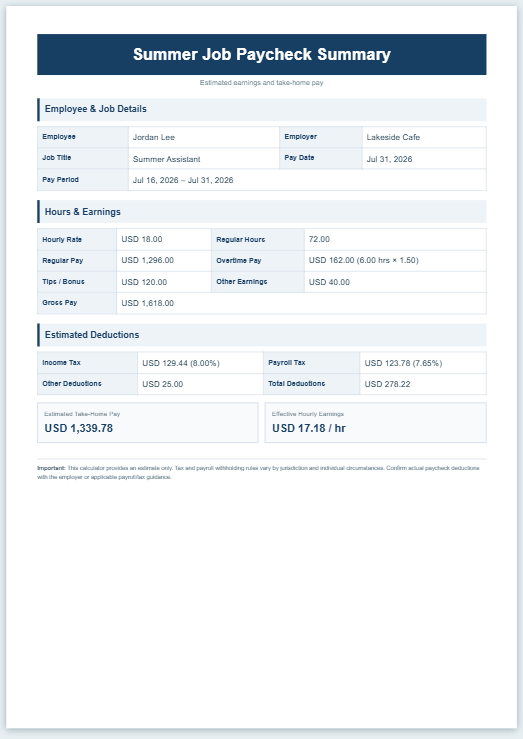Click the 'Estimated Deductions' section heading

pos(92,335)
